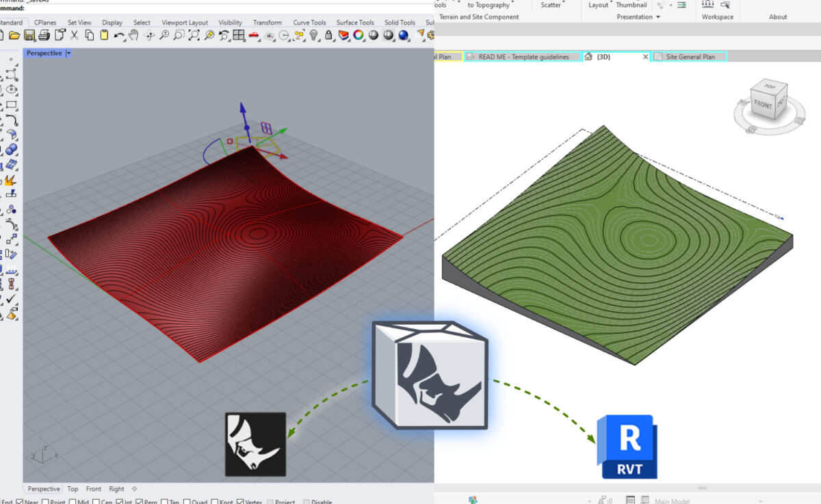The width and height of the screenshot is (821, 504).
Task: Open the Curve Tools menu in Rhino
Action: click(309, 22)
